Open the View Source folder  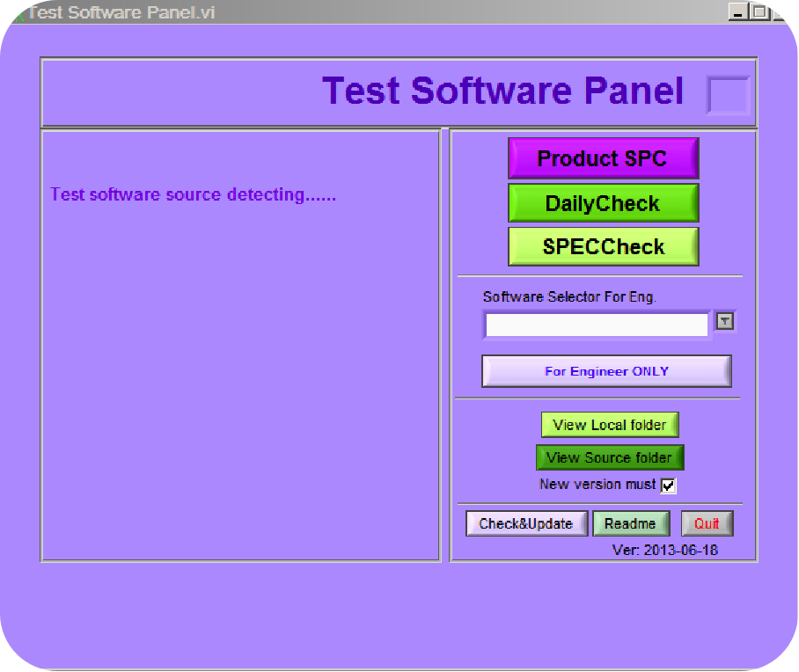point(610,457)
